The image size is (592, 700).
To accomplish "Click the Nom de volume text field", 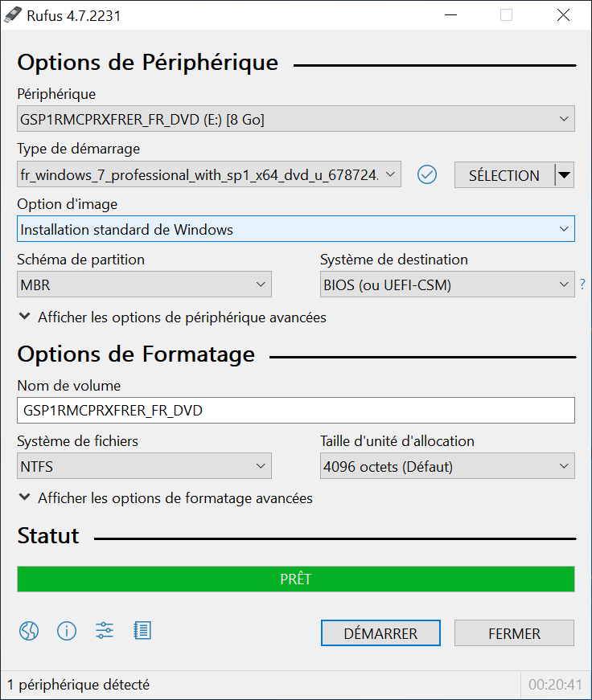I will (x=296, y=410).
